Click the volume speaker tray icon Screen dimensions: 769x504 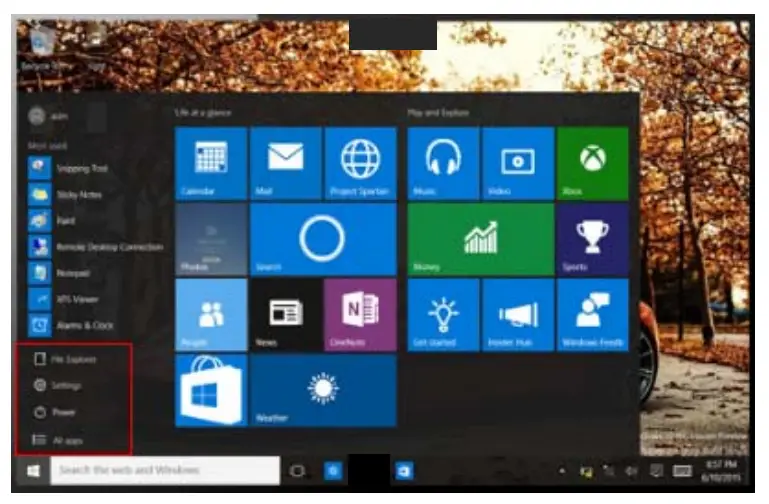(x=632, y=471)
